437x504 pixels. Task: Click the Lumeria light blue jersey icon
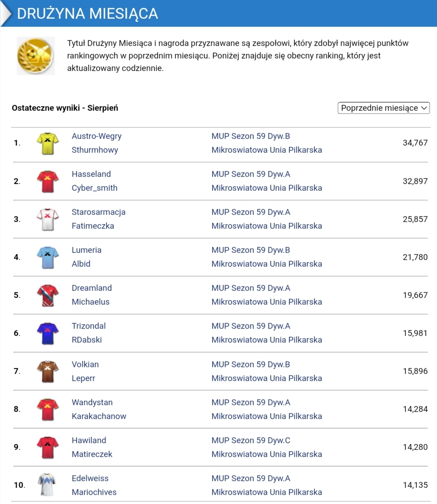pos(48,257)
